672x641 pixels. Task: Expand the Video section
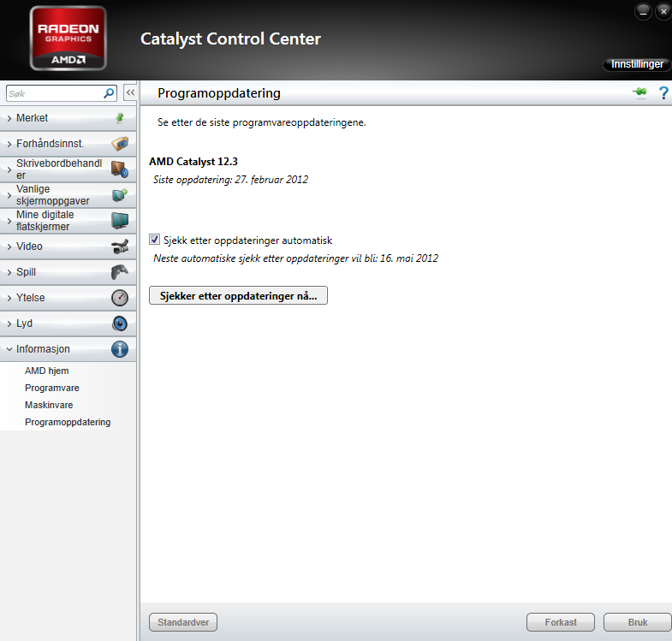pos(9,246)
